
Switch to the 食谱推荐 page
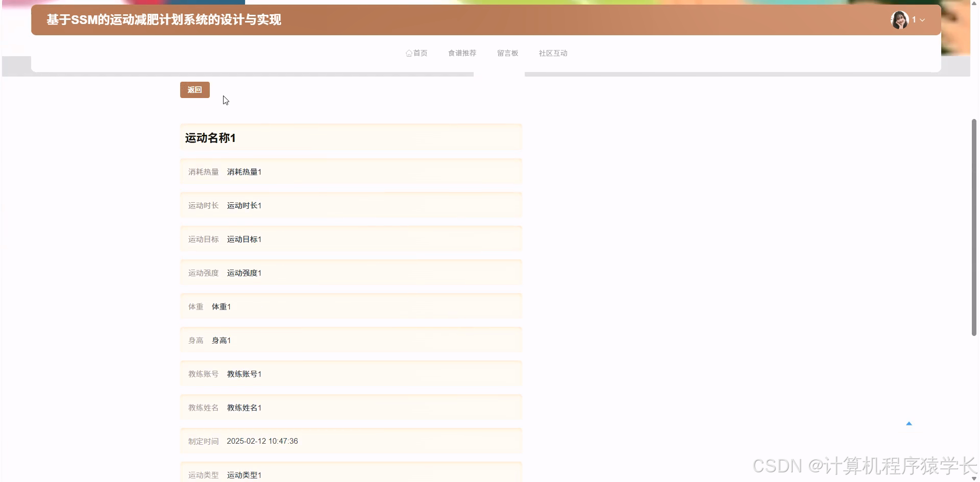(x=462, y=53)
